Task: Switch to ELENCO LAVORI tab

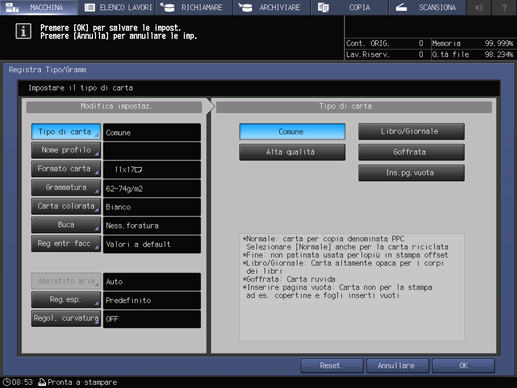Action: point(117,7)
